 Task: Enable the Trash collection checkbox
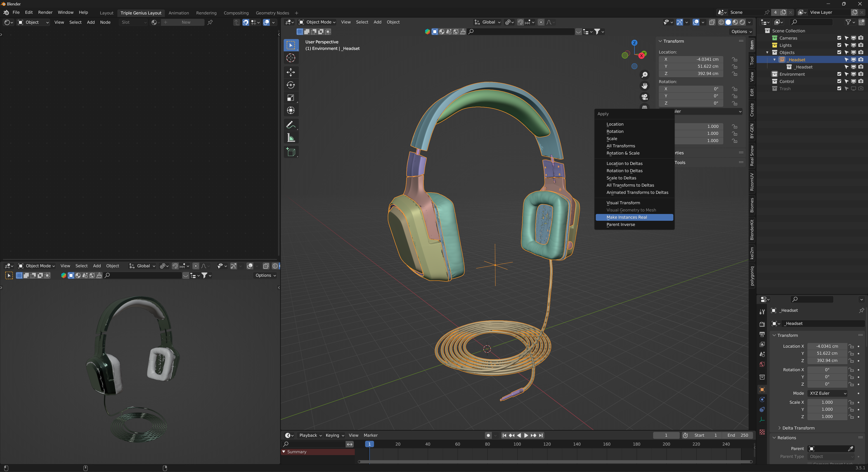[x=839, y=89]
